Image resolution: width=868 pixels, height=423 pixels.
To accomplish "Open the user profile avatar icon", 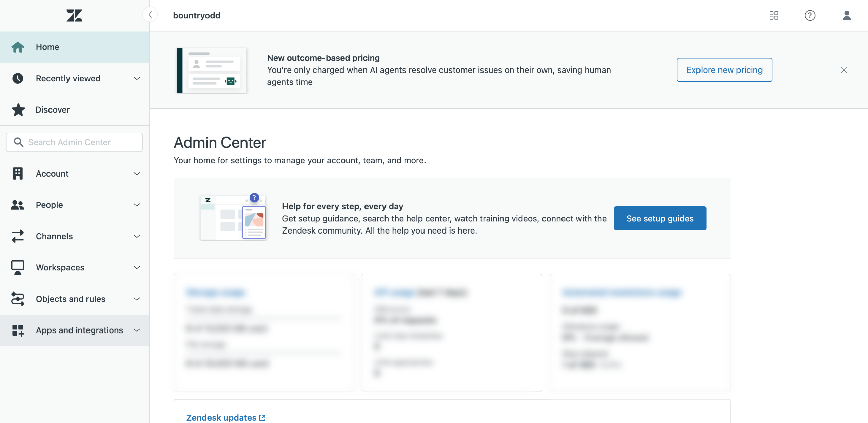I will coord(847,15).
